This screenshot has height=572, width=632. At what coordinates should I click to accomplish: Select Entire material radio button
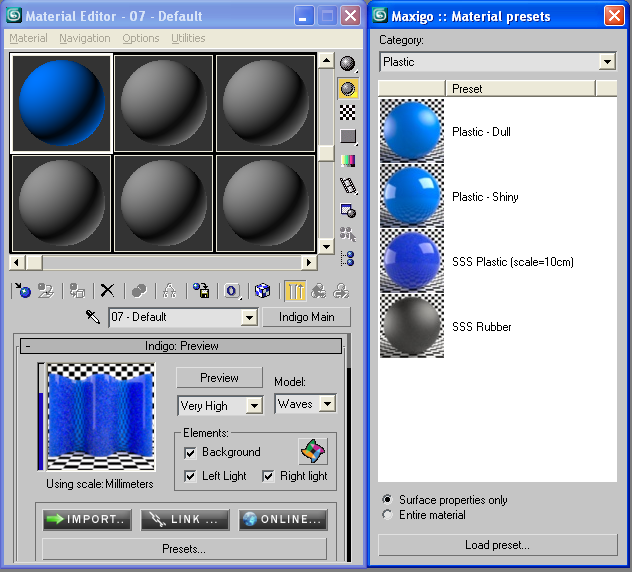tap(387, 515)
